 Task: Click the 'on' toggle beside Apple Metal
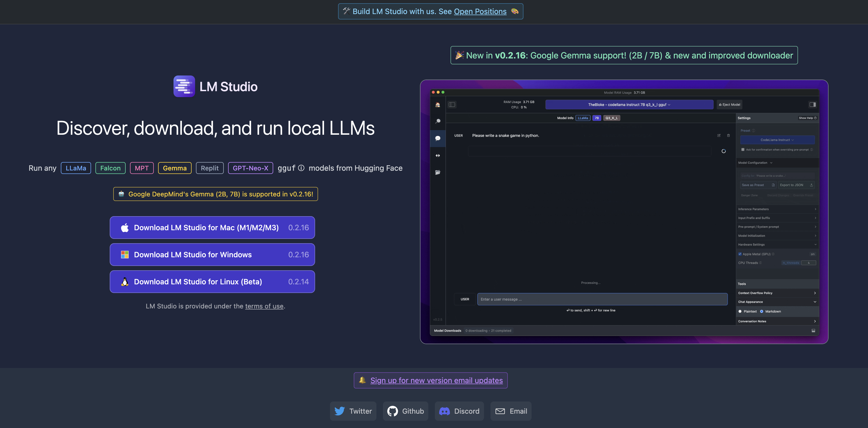point(812,254)
